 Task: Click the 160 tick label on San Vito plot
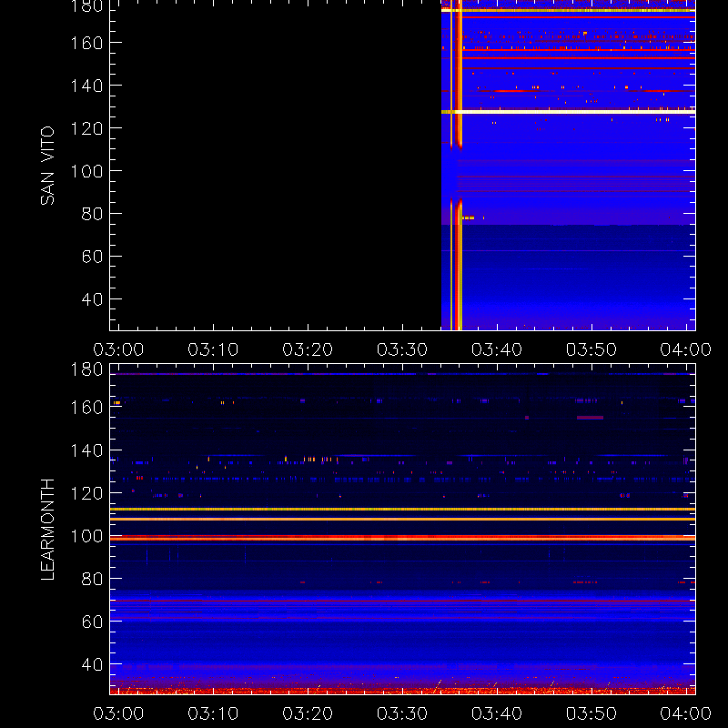click(x=86, y=43)
